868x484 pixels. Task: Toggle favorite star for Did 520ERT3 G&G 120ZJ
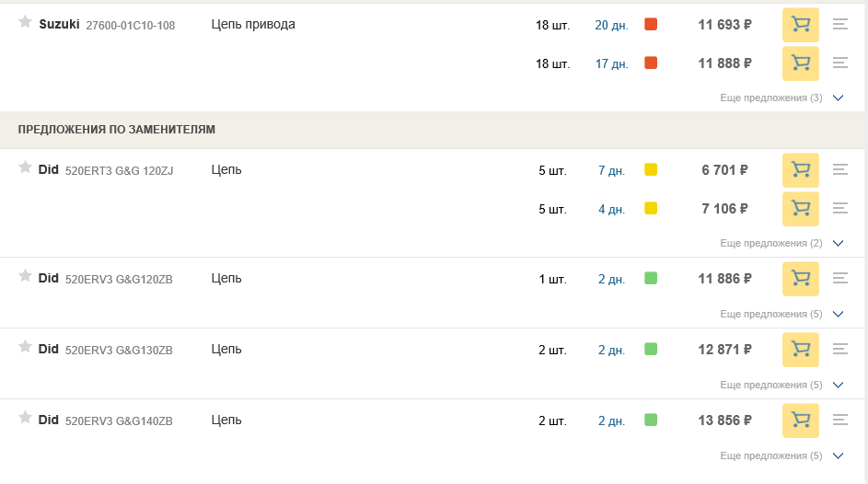25,167
